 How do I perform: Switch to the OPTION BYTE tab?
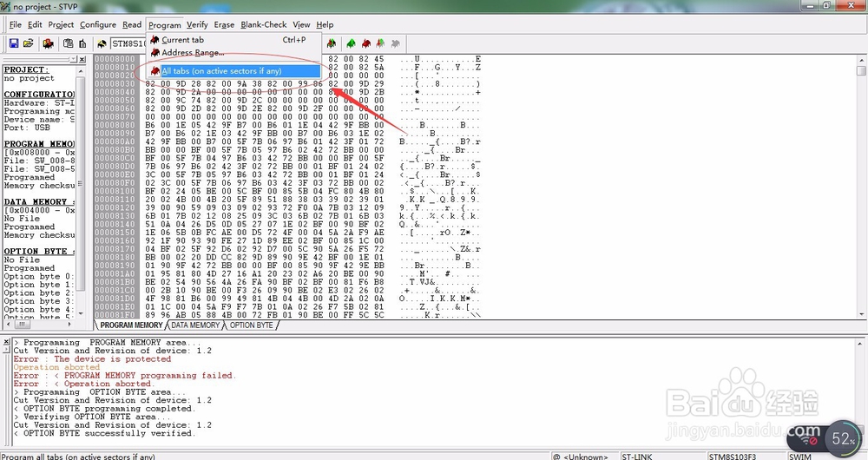point(252,325)
